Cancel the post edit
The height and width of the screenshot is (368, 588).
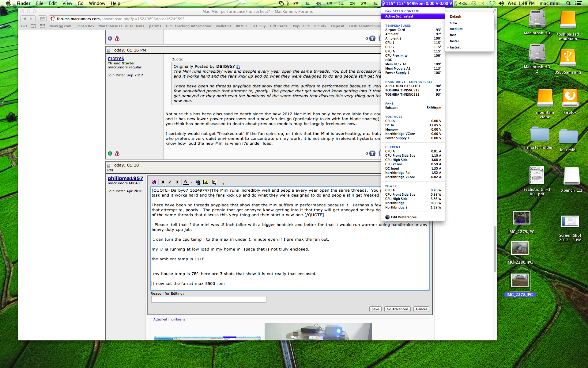(x=421, y=309)
